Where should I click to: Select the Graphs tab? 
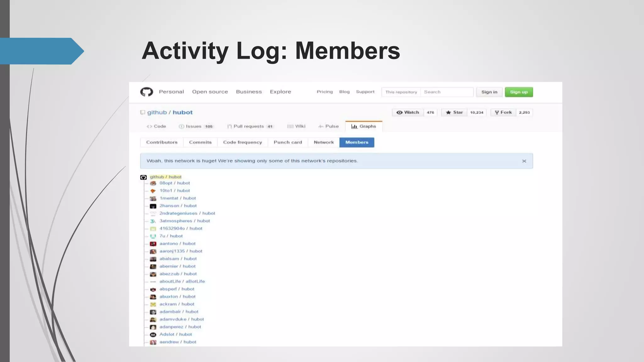point(364,126)
